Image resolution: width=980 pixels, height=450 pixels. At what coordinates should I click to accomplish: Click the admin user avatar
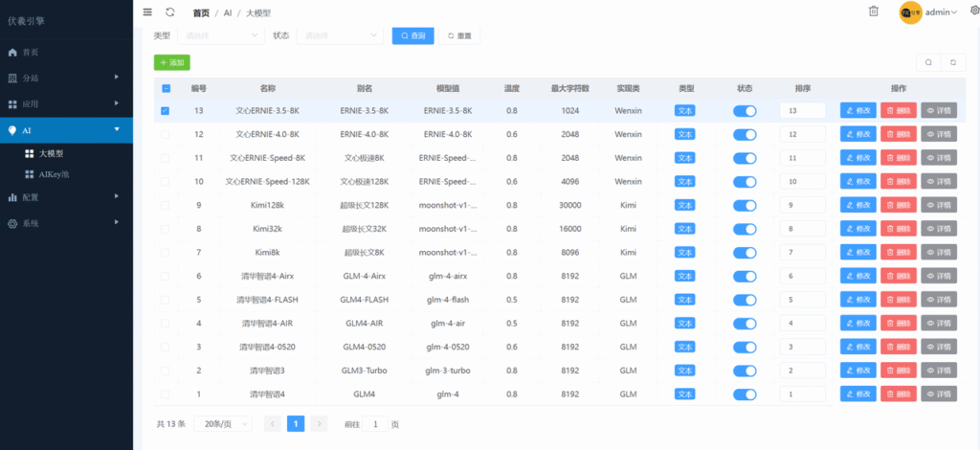[911, 12]
